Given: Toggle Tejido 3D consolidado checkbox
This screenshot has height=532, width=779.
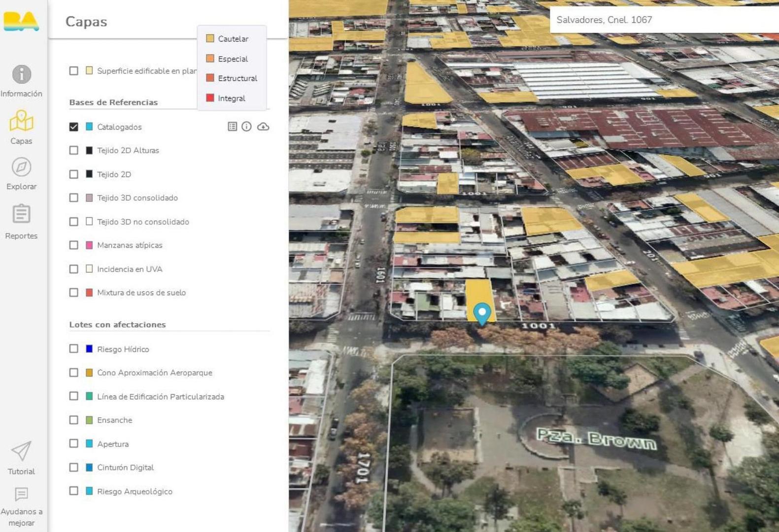Looking at the screenshot, I should pyautogui.click(x=74, y=198).
